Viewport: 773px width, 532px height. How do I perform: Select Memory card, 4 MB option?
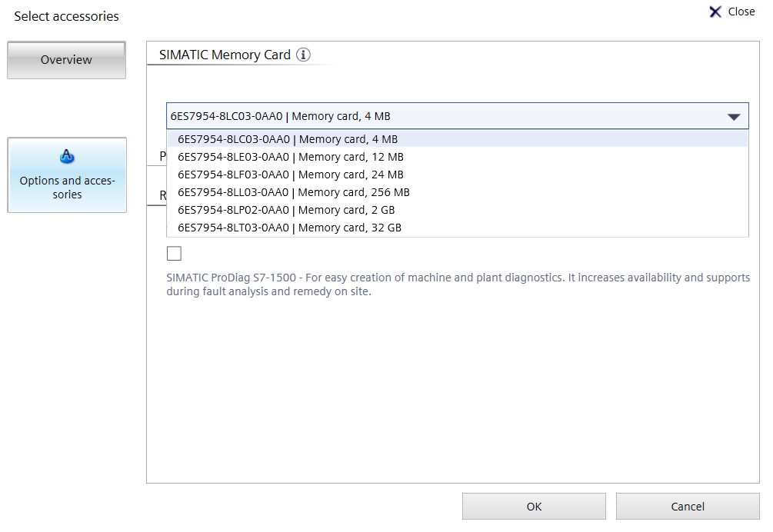458,139
